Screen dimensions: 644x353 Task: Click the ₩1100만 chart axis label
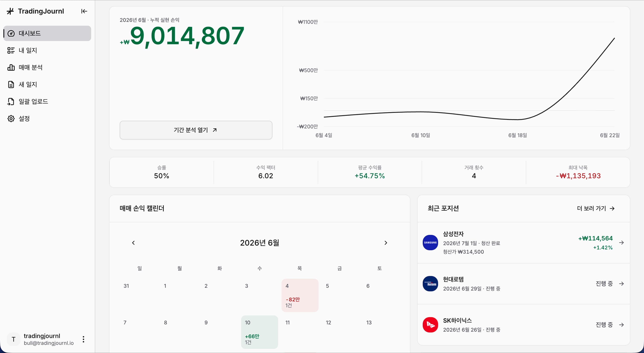pos(308,22)
